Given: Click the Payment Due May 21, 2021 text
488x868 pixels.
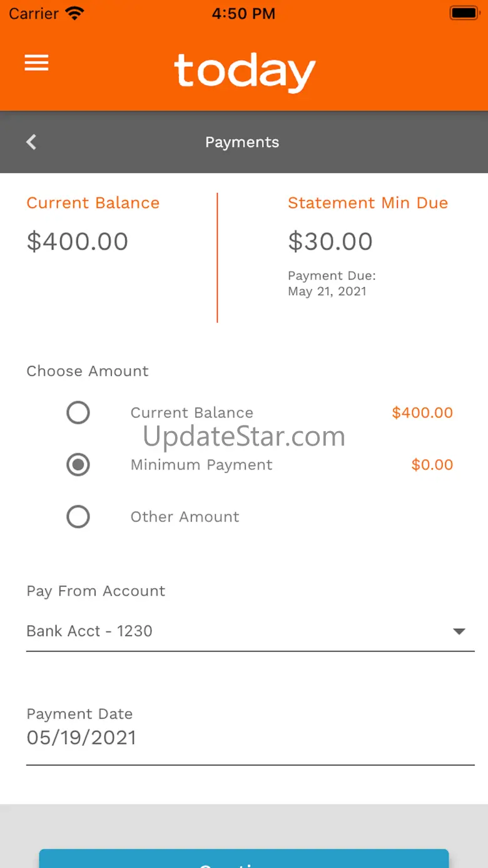Looking at the screenshot, I should (332, 283).
